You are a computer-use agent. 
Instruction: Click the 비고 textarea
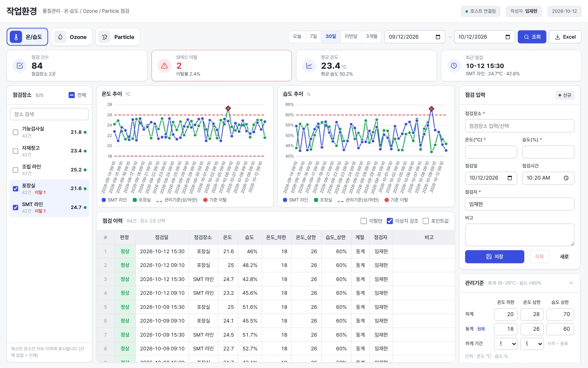tap(519, 235)
